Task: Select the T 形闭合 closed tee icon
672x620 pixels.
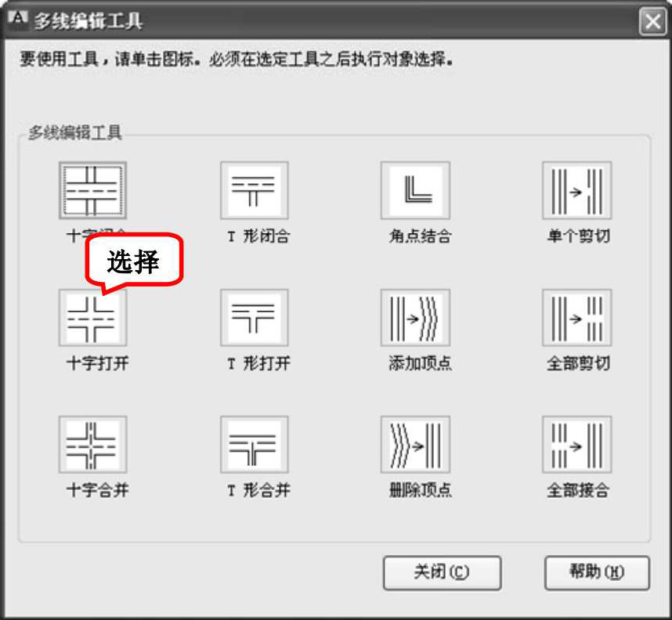Action: click(x=254, y=190)
